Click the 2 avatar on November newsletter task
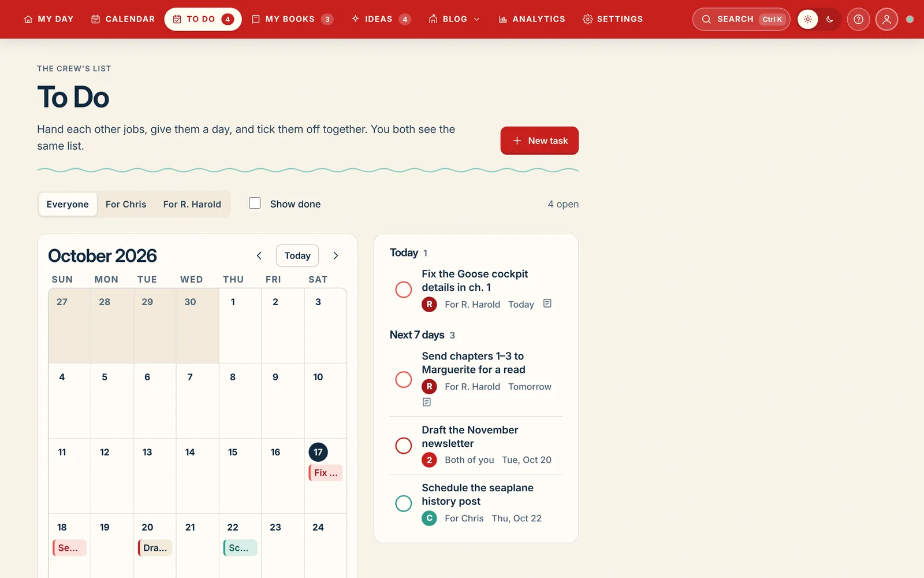The width and height of the screenshot is (924, 578). tap(429, 460)
